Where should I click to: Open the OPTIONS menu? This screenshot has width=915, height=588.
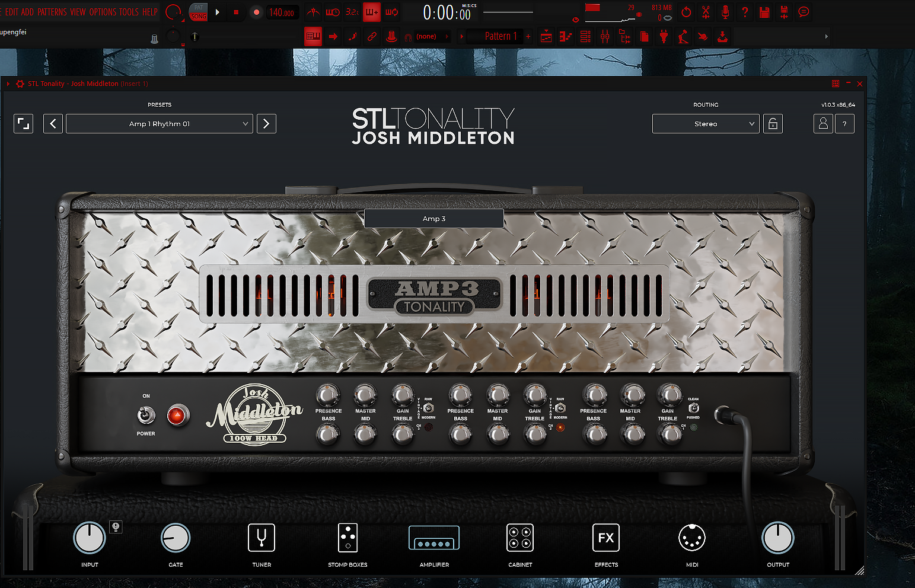[x=102, y=12]
